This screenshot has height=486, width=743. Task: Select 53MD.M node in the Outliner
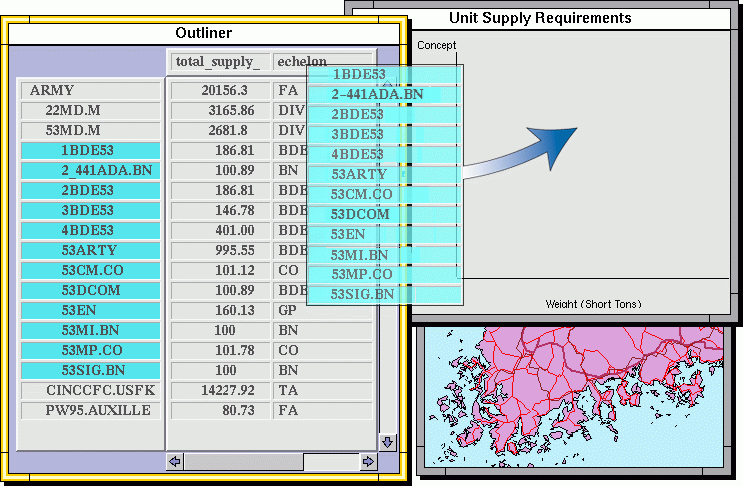[x=90, y=131]
